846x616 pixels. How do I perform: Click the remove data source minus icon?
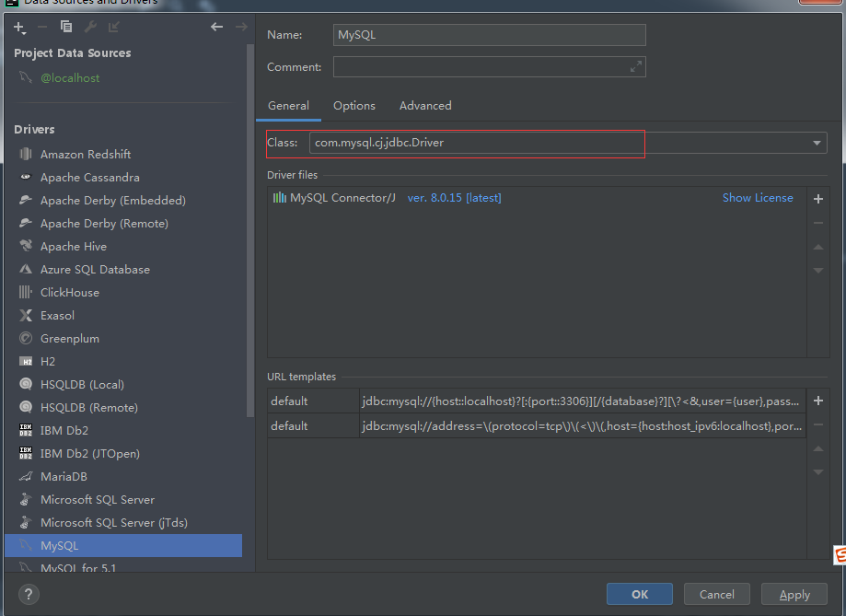tap(42, 27)
